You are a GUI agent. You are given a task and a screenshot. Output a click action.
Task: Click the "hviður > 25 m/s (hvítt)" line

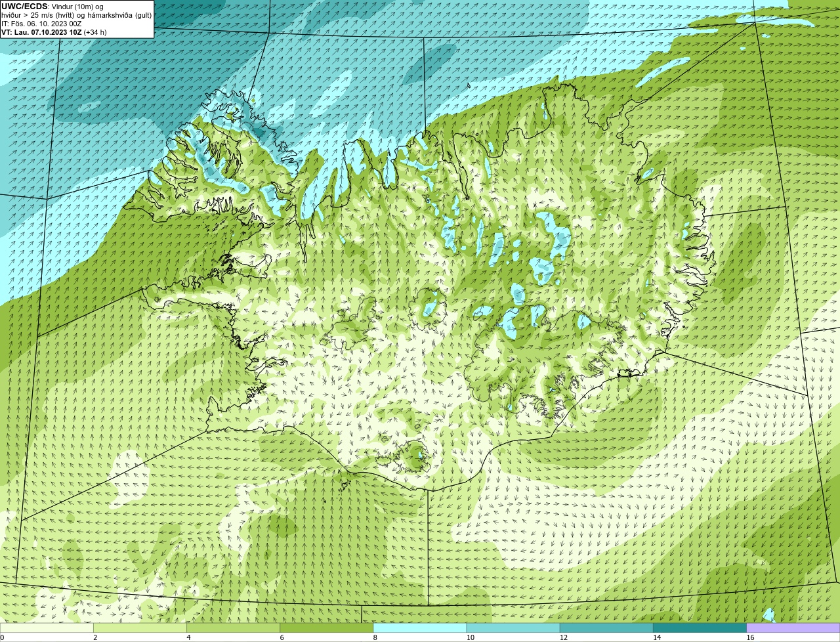tap(39, 15)
